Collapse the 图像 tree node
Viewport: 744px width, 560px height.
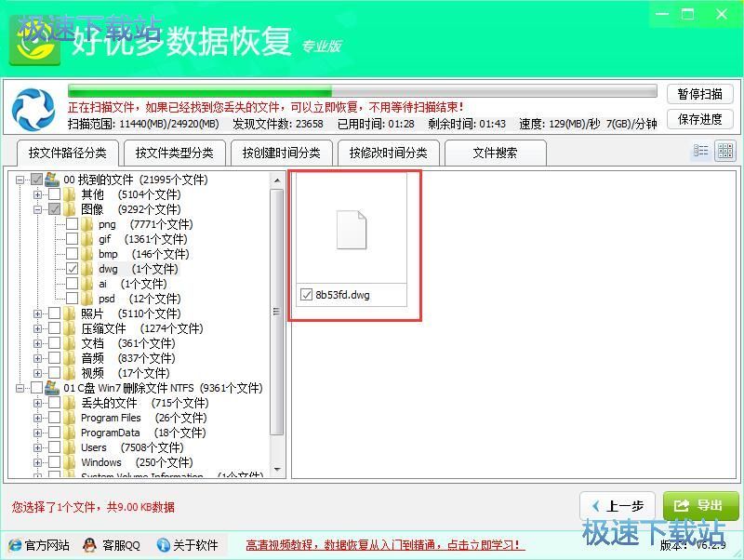37,209
